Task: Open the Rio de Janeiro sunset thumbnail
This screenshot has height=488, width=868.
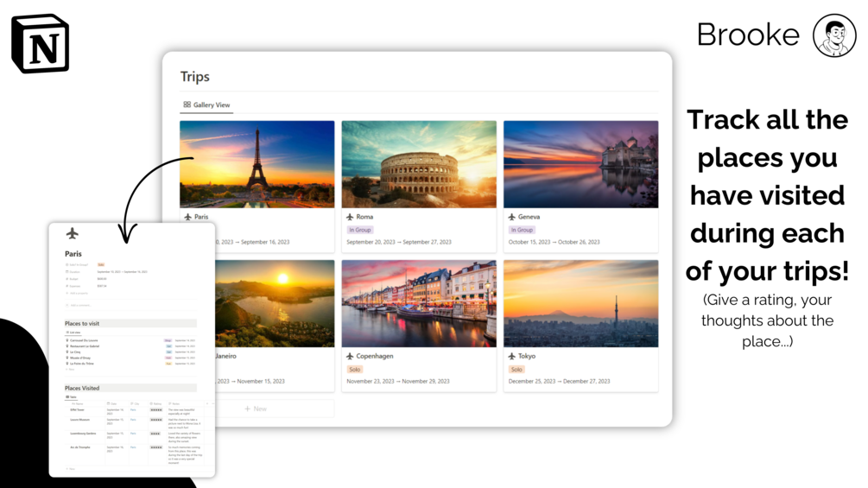Action: tap(275, 304)
